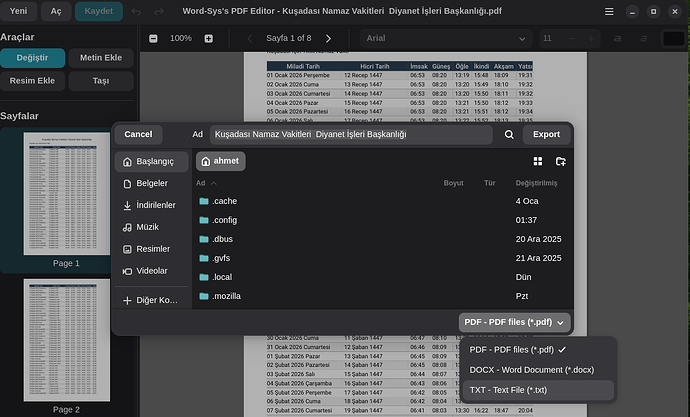Sort files by the Ad column
The height and width of the screenshot is (417, 690).
pyautogui.click(x=201, y=183)
